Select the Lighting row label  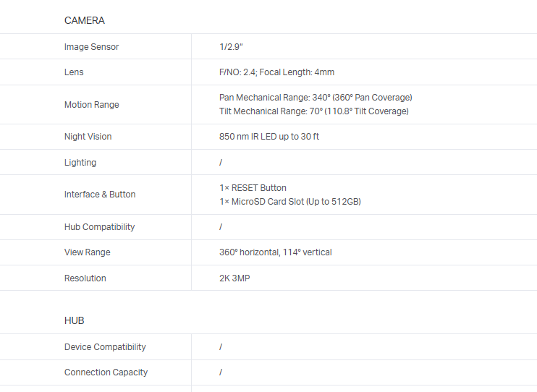pos(80,163)
